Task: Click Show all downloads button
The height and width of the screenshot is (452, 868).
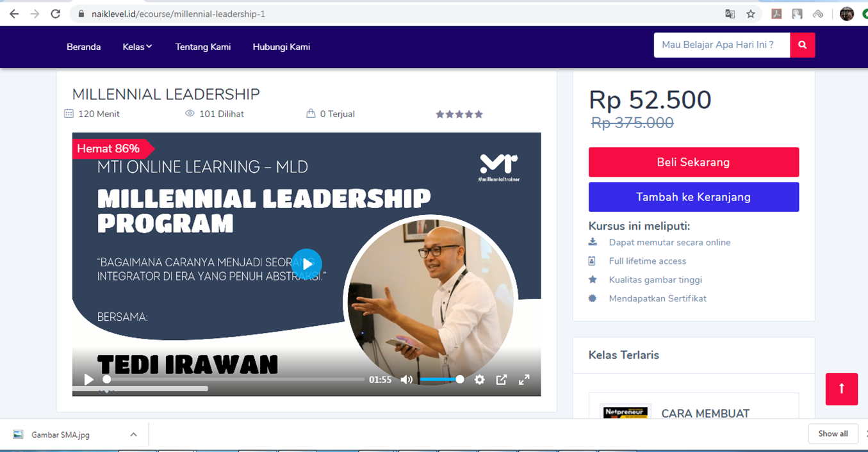Action: pos(833,433)
